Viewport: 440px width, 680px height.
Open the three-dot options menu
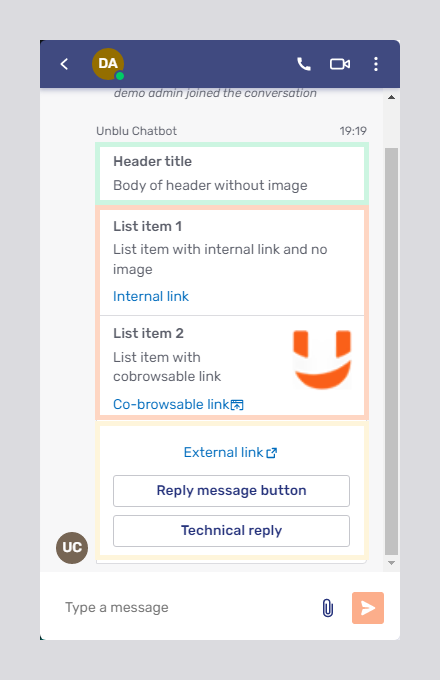(376, 64)
